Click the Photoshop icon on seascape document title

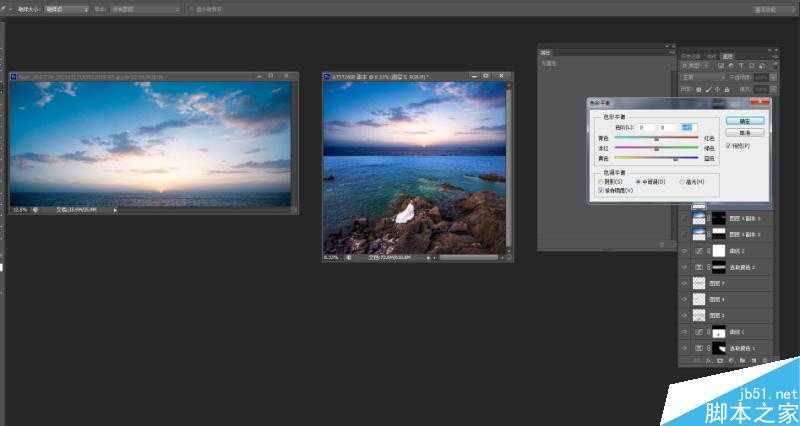(x=329, y=75)
